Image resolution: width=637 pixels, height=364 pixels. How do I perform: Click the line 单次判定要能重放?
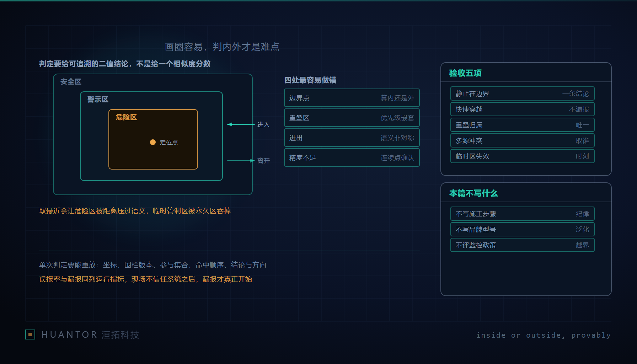pos(67,265)
